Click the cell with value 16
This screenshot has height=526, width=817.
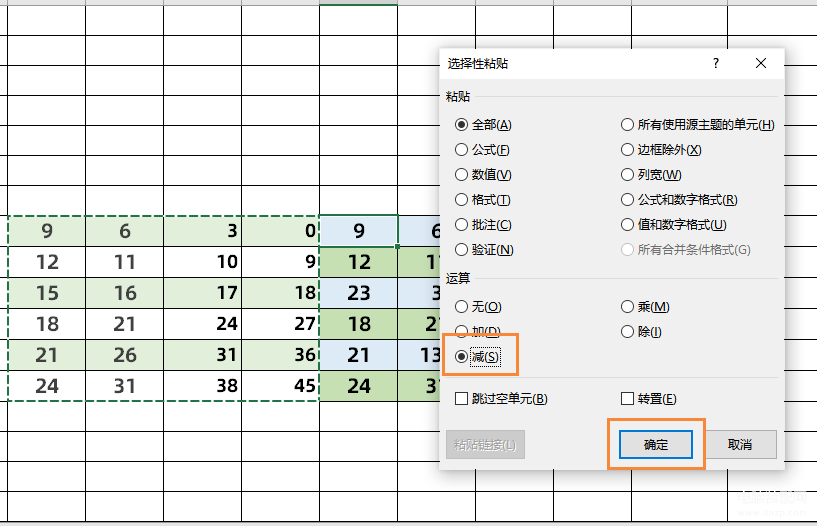[125, 293]
